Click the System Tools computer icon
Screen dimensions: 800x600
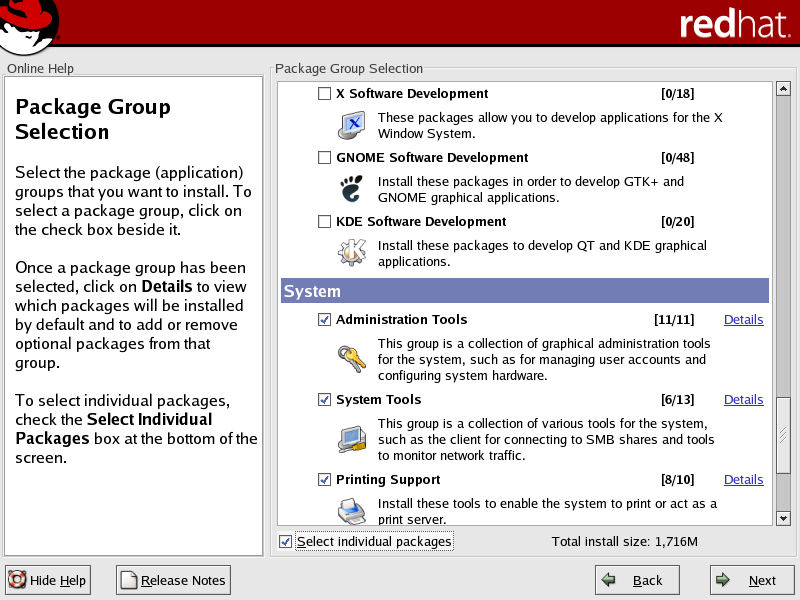click(352, 439)
